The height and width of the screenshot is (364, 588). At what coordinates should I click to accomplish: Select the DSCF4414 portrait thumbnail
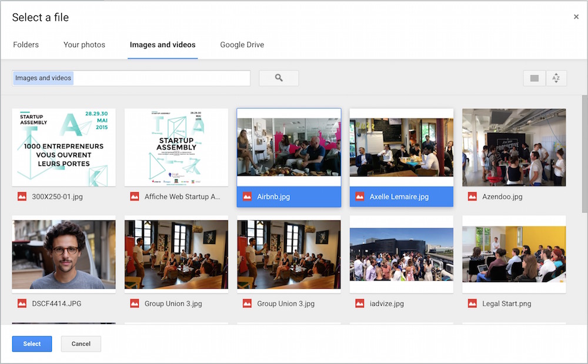[64, 255]
